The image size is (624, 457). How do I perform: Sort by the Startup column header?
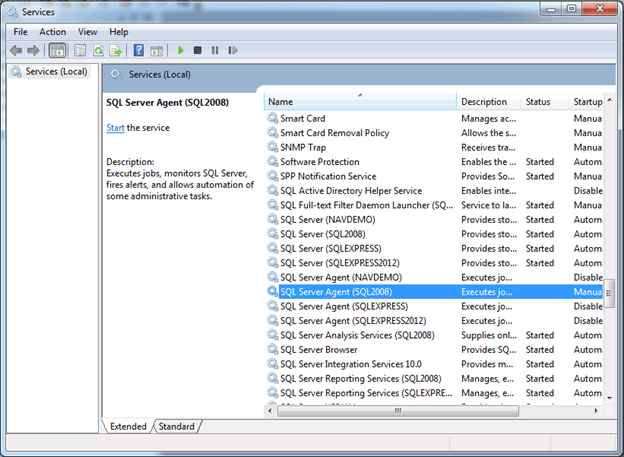click(x=587, y=102)
